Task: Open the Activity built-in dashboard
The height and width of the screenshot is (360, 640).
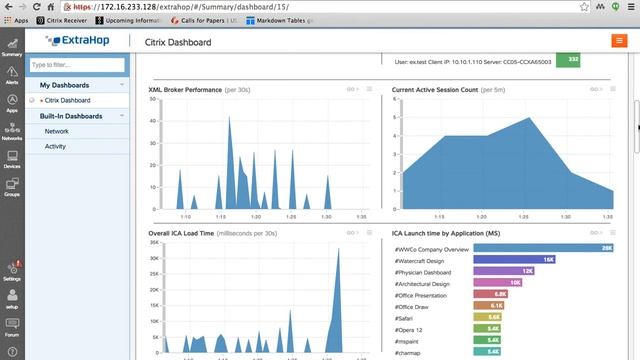Action: click(55, 147)
